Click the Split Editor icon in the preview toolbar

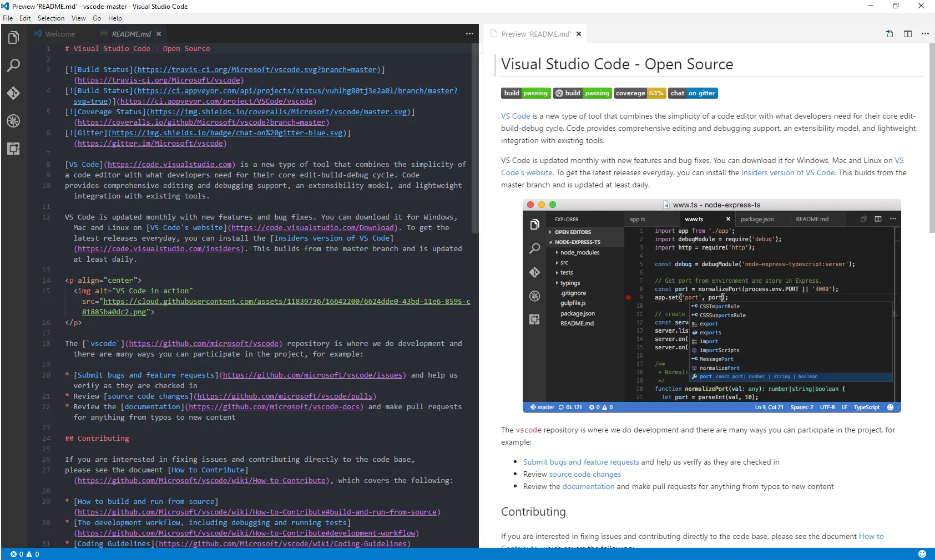click(908, 34)
